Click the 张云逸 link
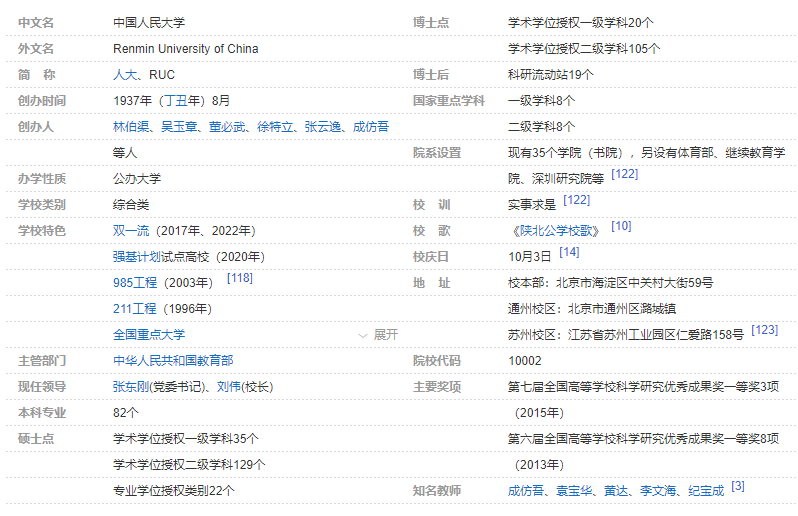The image size is (798, 516). 323,127
